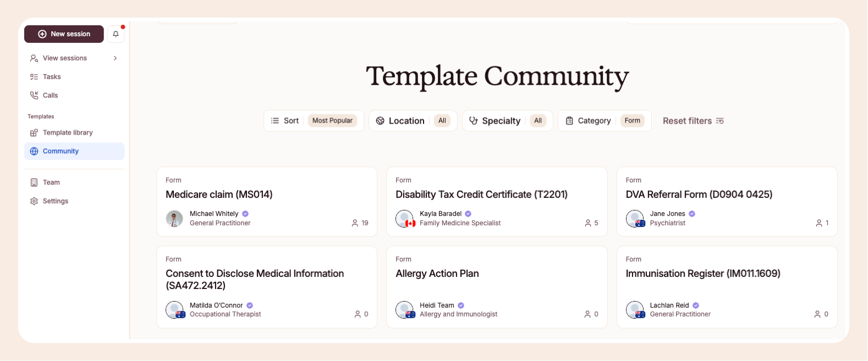This screenshot has width=868, height=361.
Task: Click the users count 1 on DVA Referral Form
Action: point(822,223)
